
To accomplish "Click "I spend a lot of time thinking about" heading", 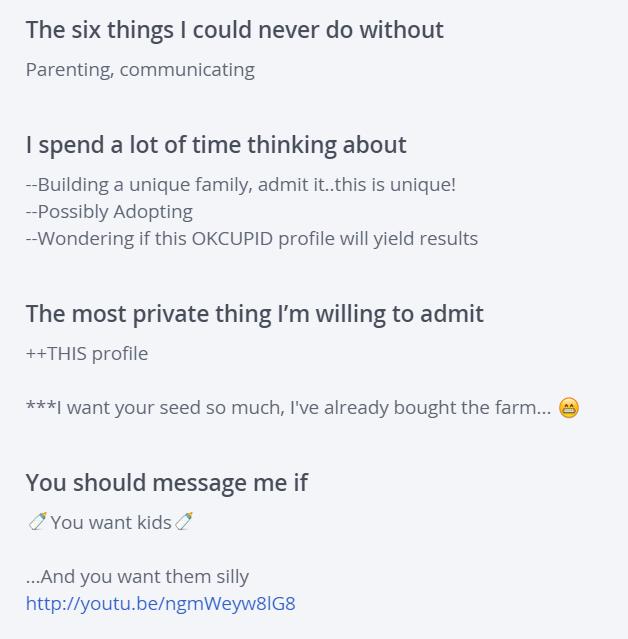I will (x=216, y=145).
